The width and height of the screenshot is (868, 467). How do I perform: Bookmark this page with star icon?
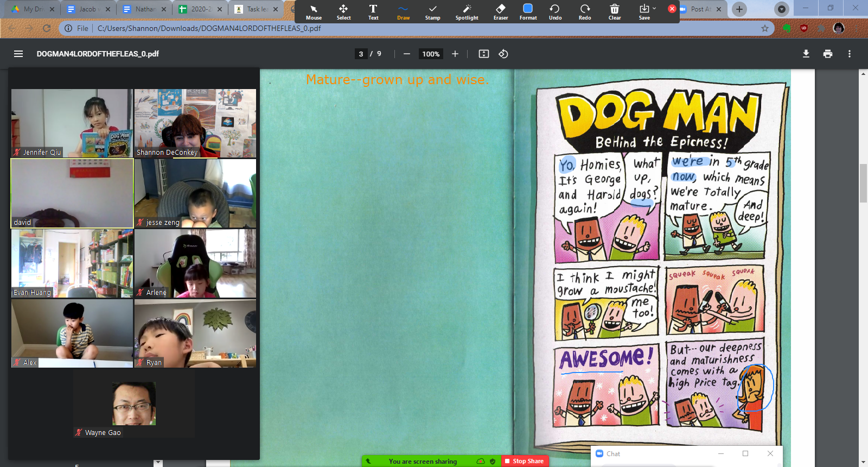tap(765, 28)
